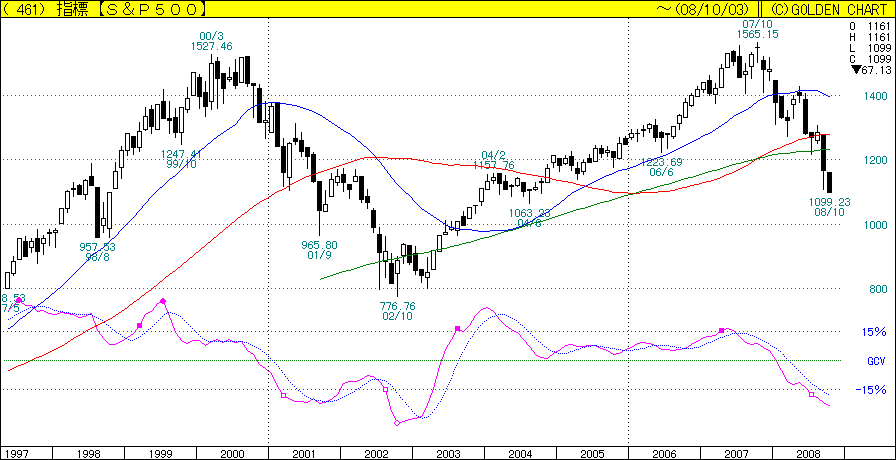
Task: Click the 1527.46 high label of 00/3
Action: [x=211, y=46]
